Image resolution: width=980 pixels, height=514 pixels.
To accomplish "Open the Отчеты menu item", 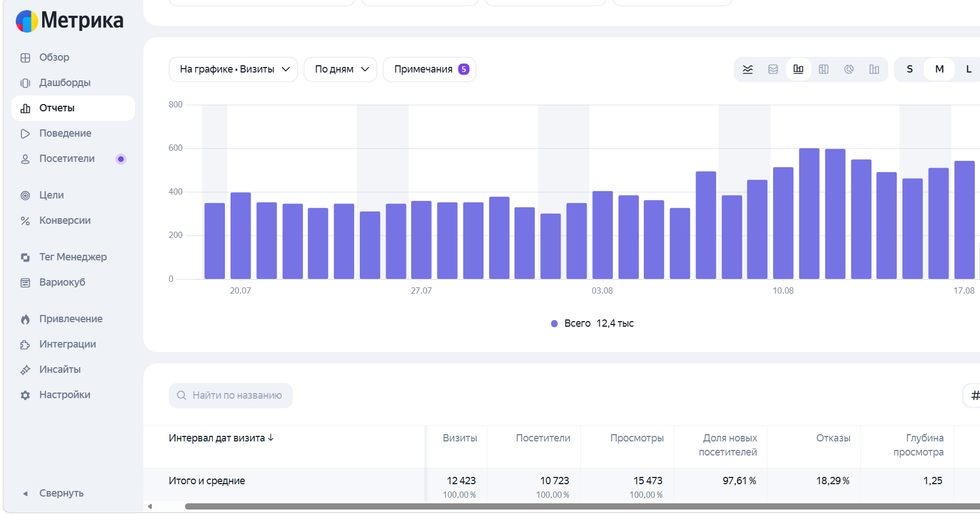I will click(73, 108).
